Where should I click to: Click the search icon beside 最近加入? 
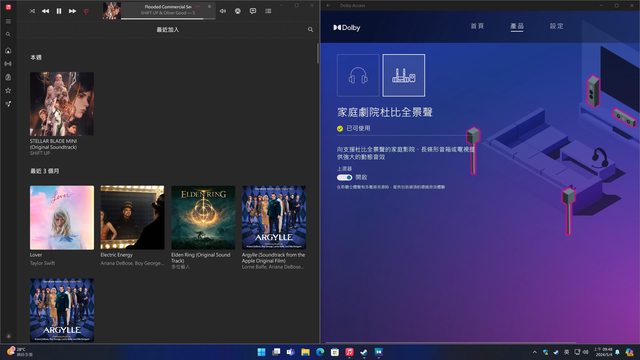(311, 29)
